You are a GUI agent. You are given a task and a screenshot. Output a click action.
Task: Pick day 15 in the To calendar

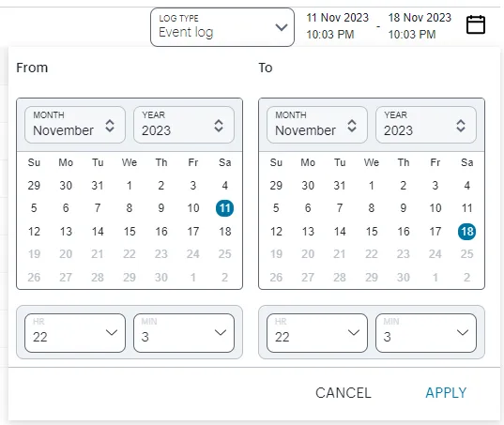click(372, 232)
